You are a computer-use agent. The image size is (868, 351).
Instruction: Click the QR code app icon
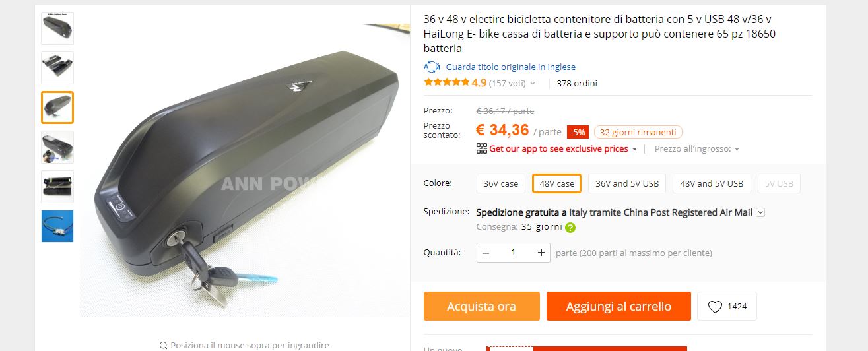click(x=482, y=148)
